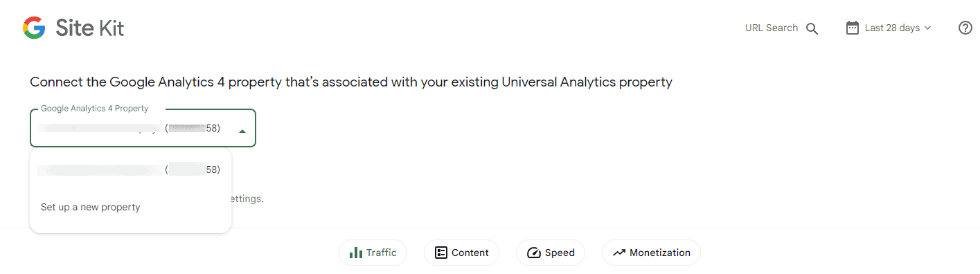Switch to the Speed section label

(x=560, y=253)
